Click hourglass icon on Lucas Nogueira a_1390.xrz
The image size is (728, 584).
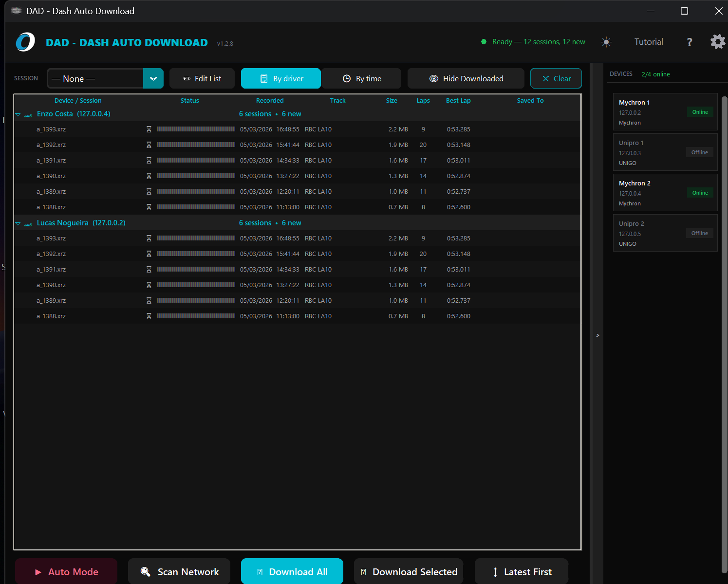point(149,285)
